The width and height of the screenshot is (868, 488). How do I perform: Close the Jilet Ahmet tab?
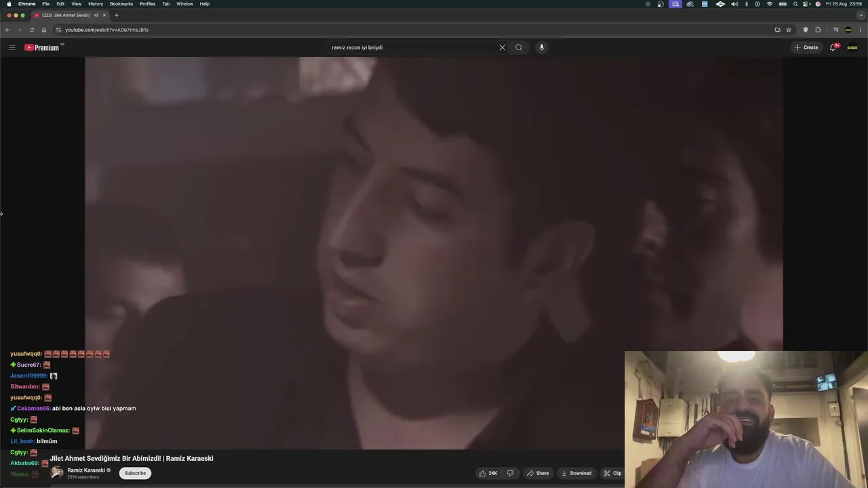click(104, 15)
